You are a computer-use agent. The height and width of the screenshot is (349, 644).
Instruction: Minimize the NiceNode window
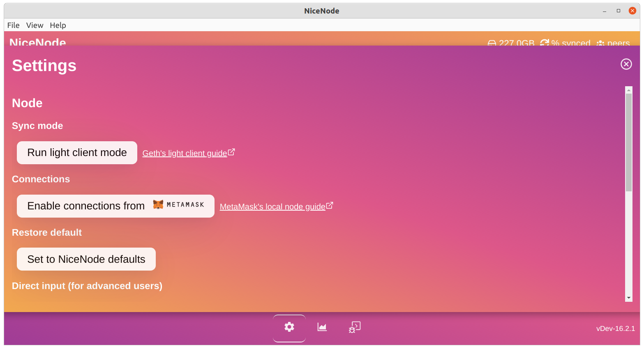point(605,11)
